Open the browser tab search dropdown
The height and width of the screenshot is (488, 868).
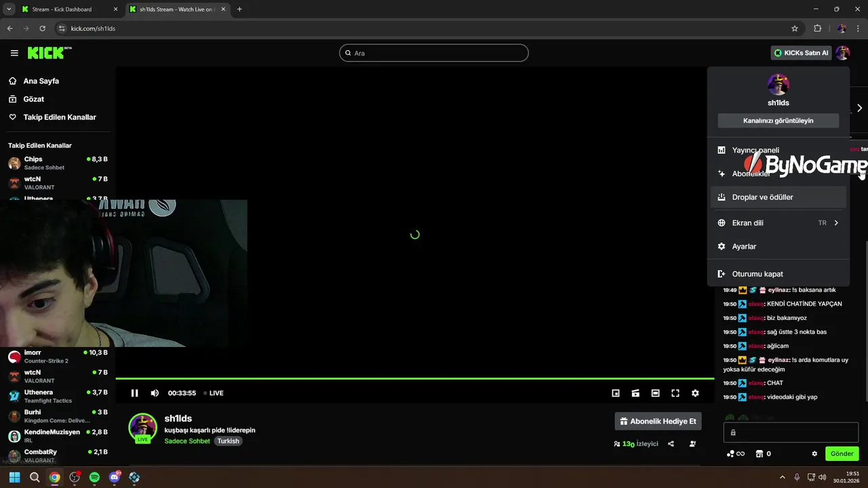coord(9,9)
